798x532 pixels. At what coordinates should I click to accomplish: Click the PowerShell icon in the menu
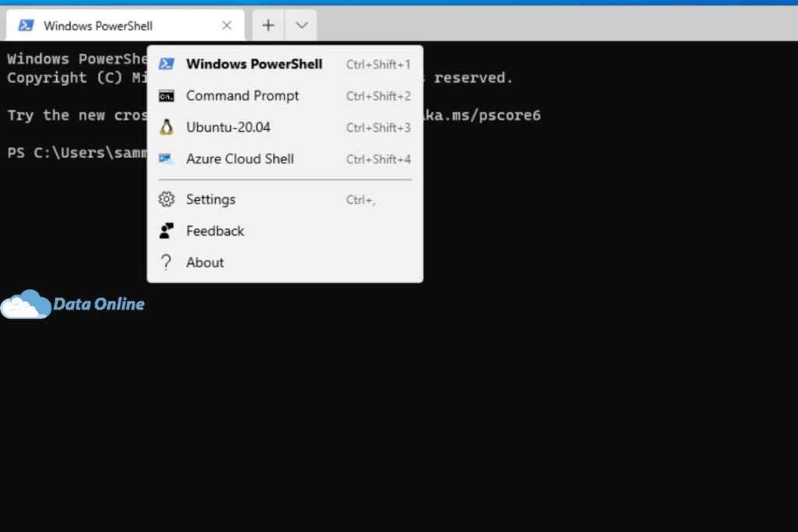coord(167,64)
